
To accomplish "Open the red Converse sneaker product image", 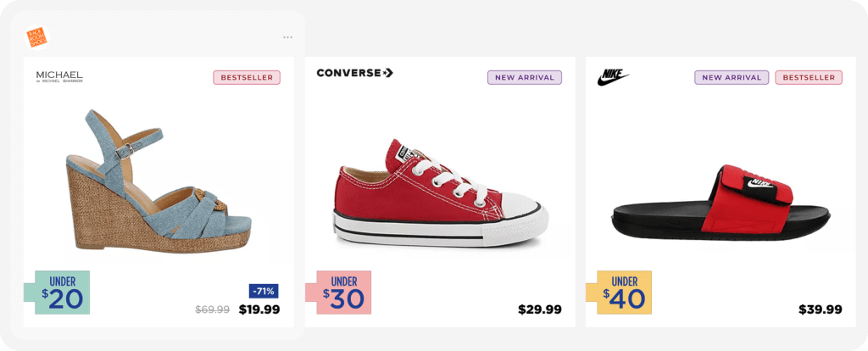I will pyautogui.click(x=439, y=190).
